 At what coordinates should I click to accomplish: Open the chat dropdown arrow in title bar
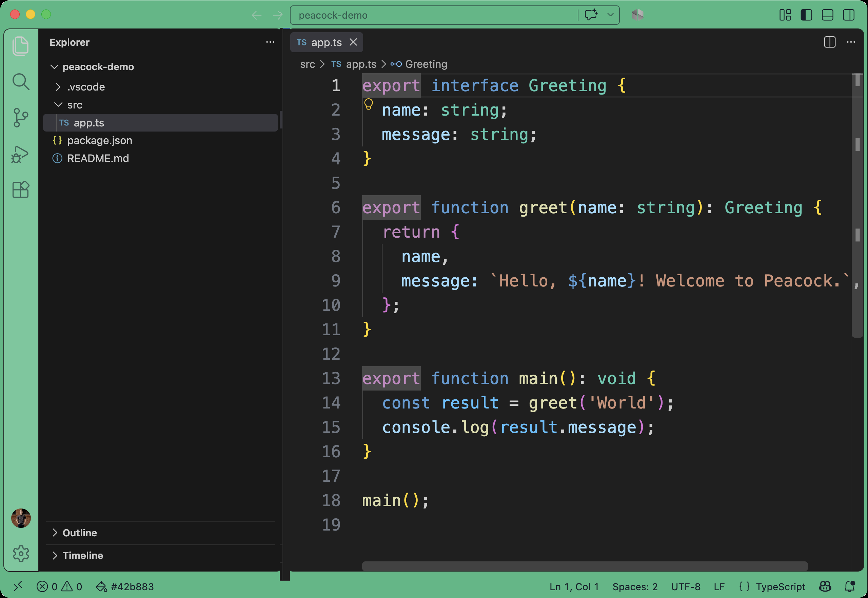click(610, 15)
